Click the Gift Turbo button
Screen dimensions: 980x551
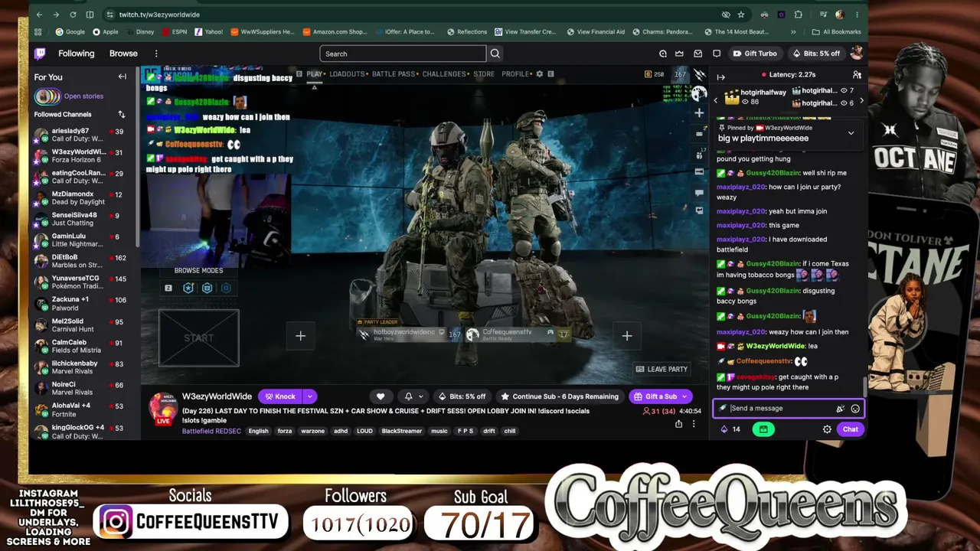(754, 54)
